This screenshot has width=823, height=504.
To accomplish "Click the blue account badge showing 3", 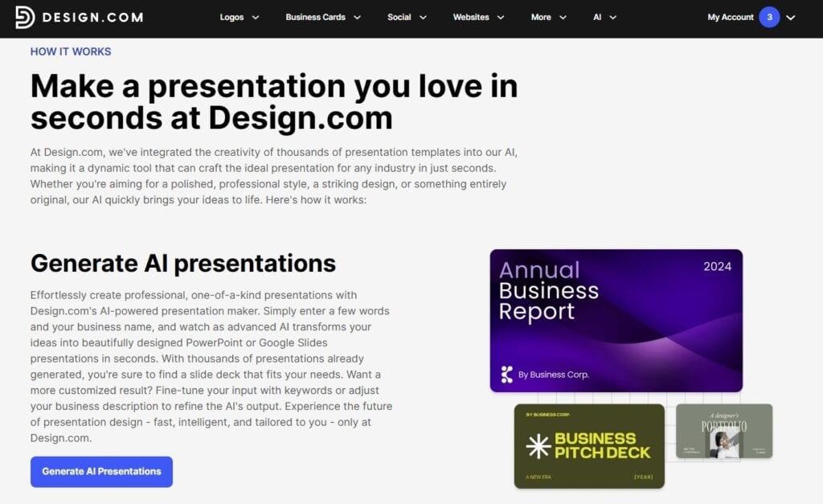I will pyautogui.click(x=769, y=17).
